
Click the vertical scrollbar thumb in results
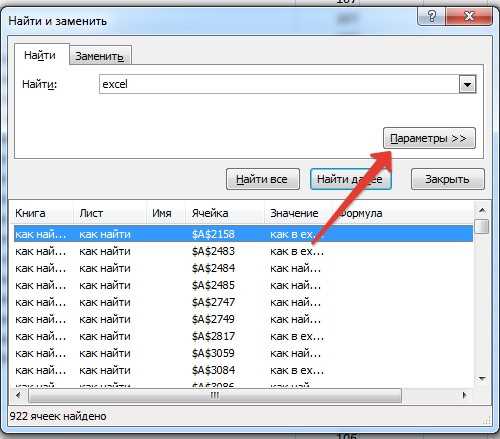pos(482,227)
